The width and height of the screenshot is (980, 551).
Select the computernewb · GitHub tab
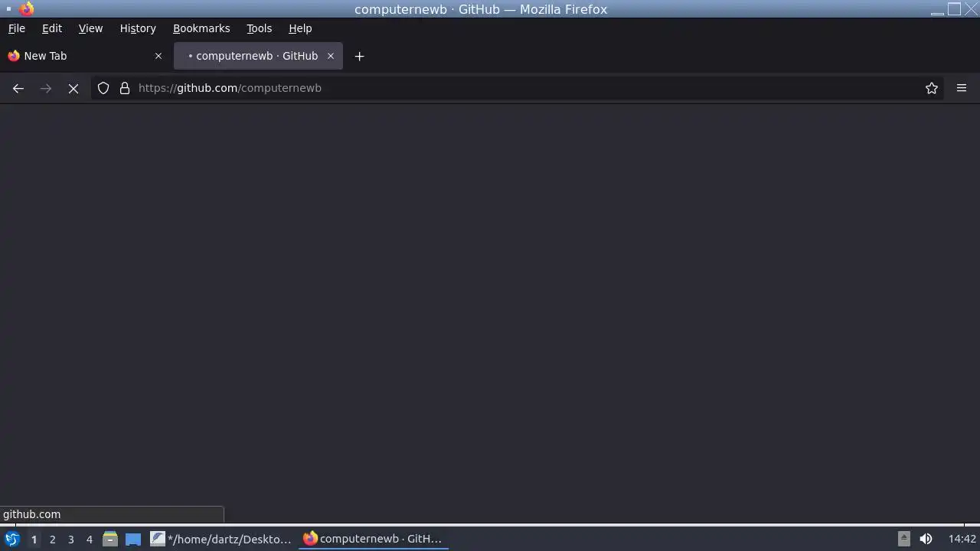pyautogui.click(x=258, y=56)
